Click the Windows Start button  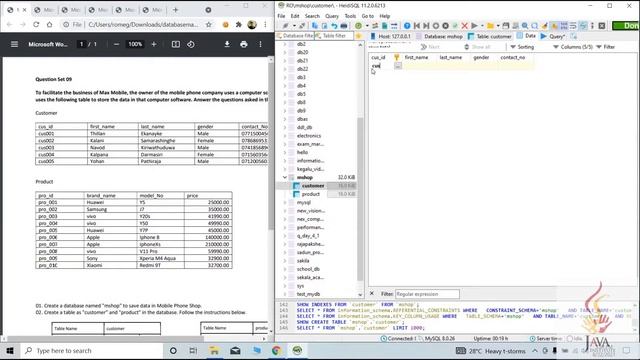(10, 351)
